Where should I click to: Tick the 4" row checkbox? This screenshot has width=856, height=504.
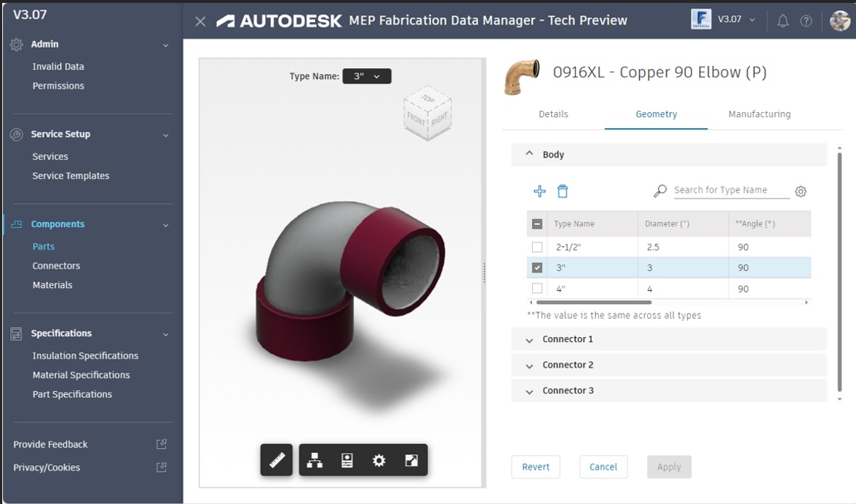[537, 288]
